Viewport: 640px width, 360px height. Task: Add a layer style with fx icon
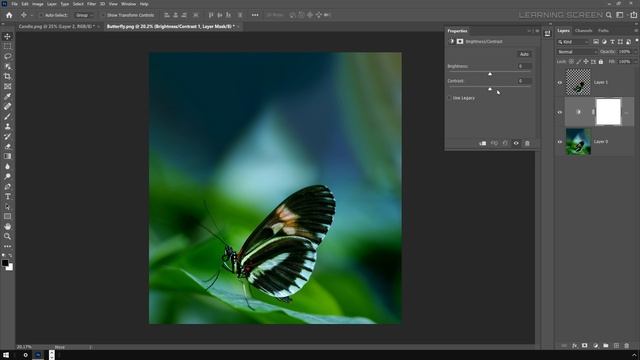click(574, 345)
